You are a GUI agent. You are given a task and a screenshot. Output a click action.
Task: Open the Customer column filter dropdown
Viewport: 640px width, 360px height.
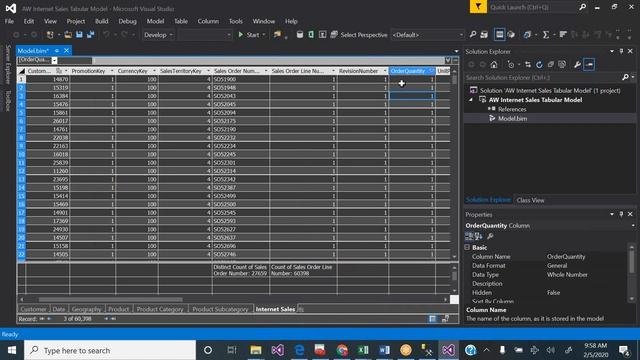[66, 71]
